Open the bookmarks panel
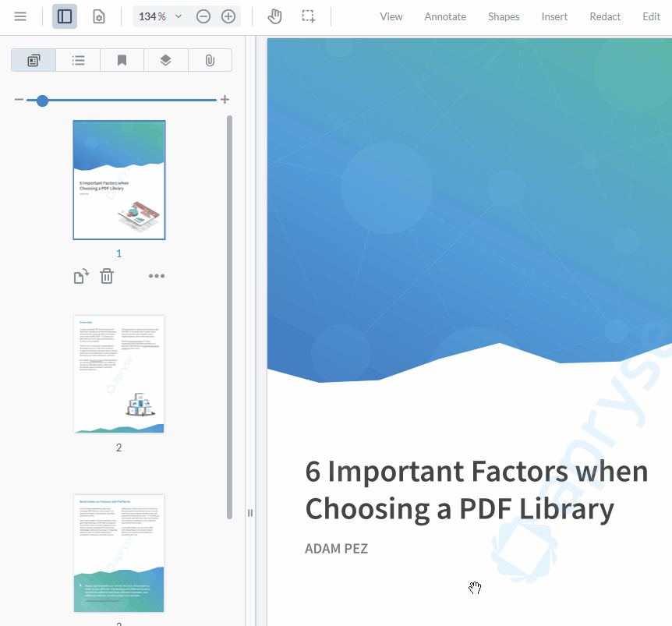The width and height of the screenshot is (672, 626). (122, 60)
